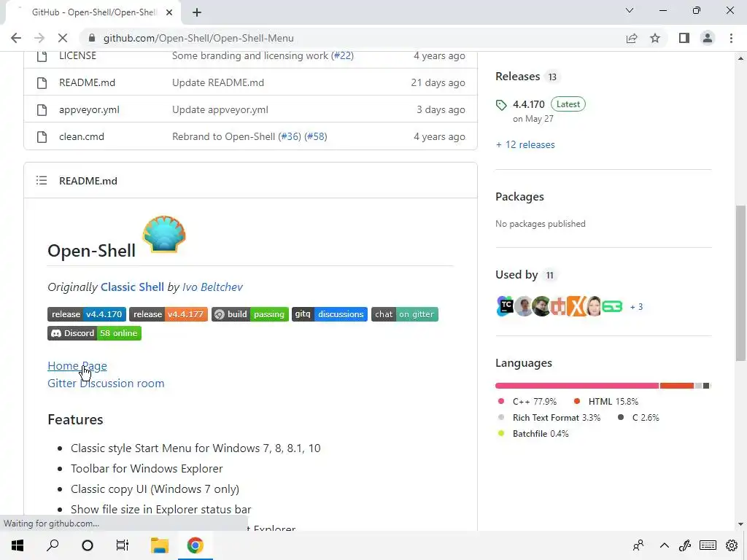Select Batchfile 0.4% language entry
747x560 pixels.
(533, 434)
